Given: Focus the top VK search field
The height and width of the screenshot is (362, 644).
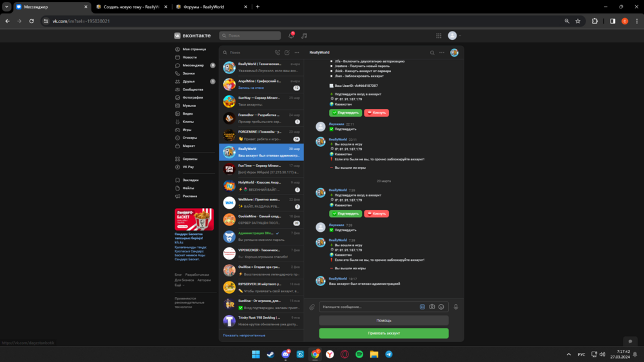Looking at the screenshot, I should tap(250, 35).
